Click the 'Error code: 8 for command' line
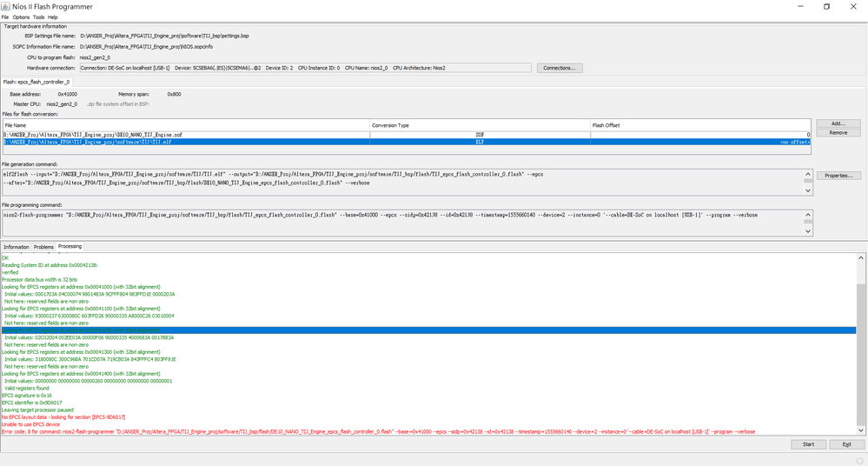Image resolution: width=868 pixels, height=466 pixels. tap(378, 431)
